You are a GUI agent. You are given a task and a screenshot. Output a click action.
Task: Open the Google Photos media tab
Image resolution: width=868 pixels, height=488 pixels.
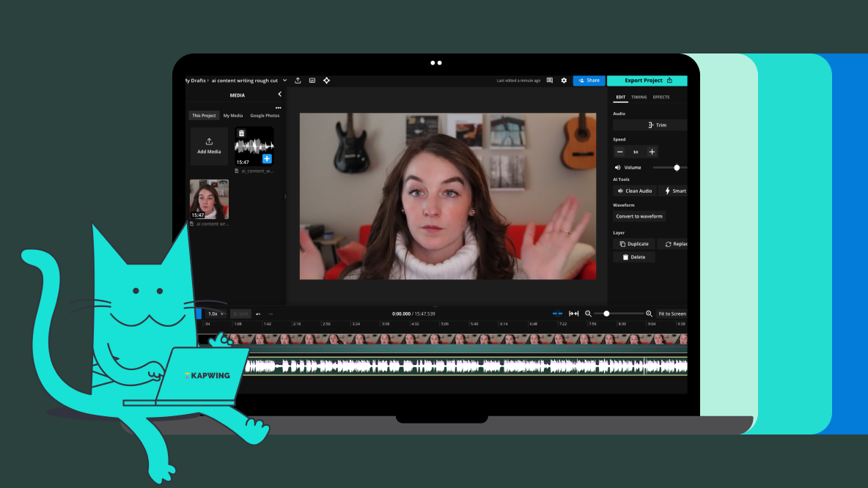(x=265, y=115)
